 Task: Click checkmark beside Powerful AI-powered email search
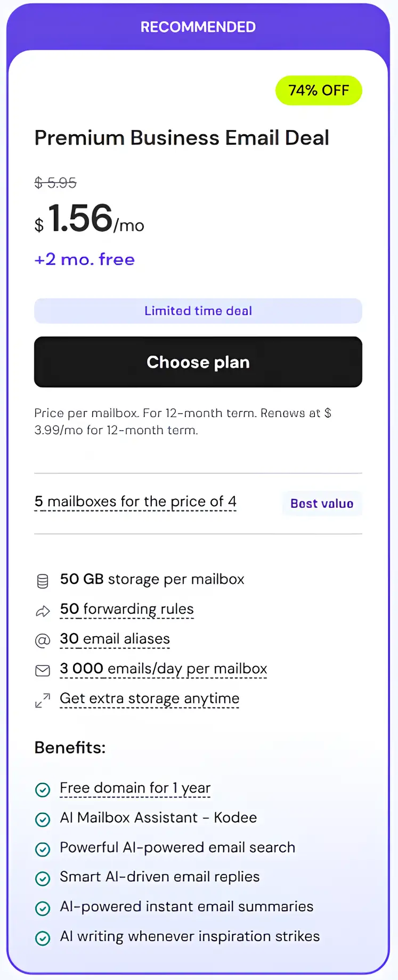[x=43, y=849]
